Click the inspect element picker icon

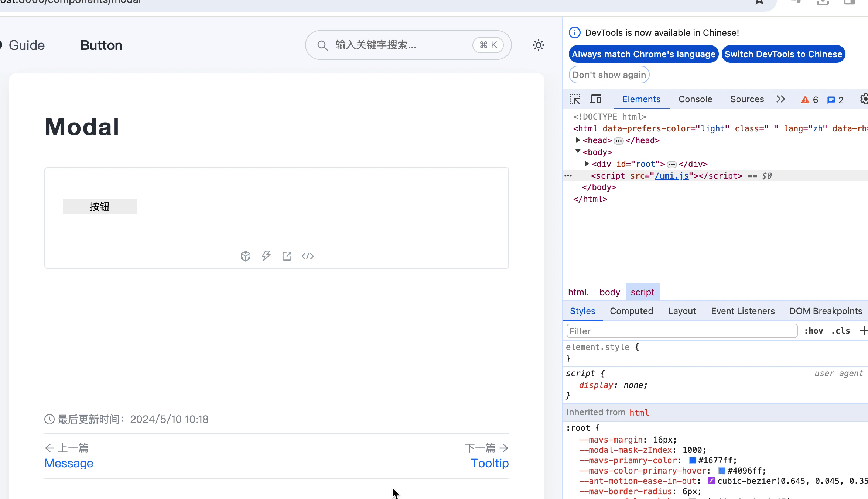click(x=575, y=99)
